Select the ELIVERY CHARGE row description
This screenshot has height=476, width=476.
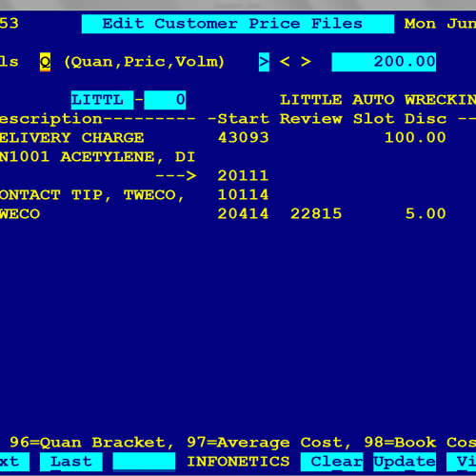tap(71, 138)
